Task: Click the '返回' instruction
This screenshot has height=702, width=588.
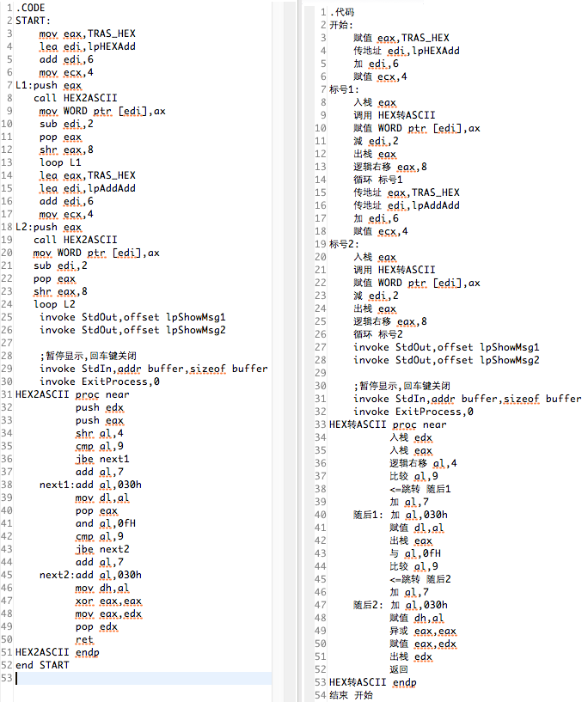Action: pos(399,669)
